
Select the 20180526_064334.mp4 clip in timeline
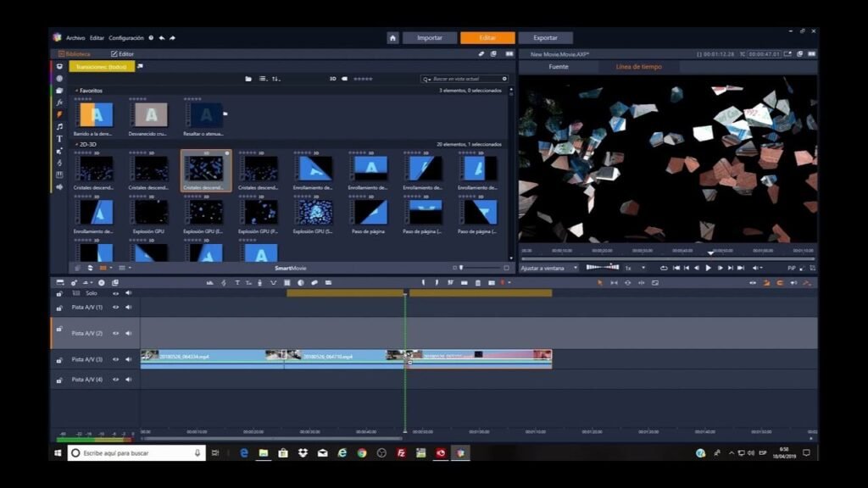click(x=212, y=358)
